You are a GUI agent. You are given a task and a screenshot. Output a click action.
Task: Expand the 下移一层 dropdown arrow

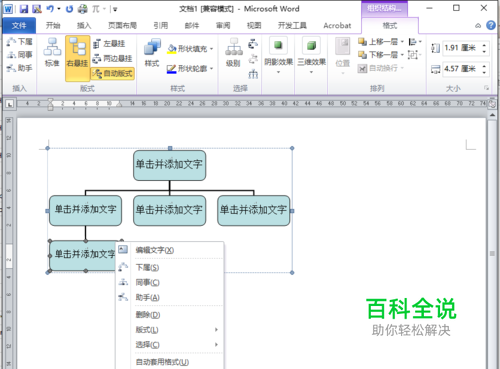[x=402, y=55]
